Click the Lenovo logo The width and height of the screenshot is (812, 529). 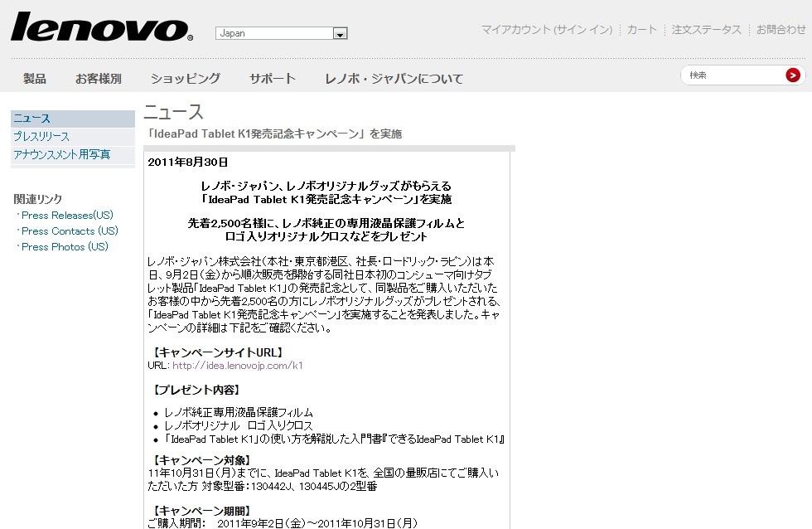pyautogui.click(x=101, y=27)
